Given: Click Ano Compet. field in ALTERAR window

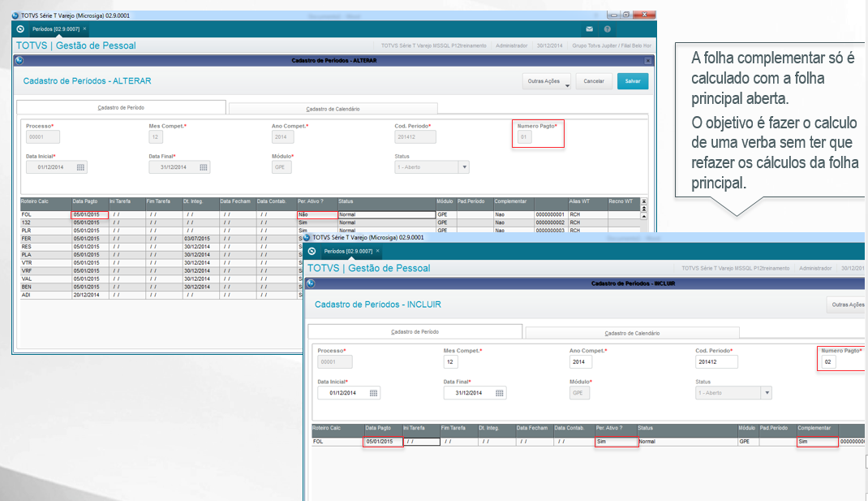Looking at the screenshot, I should click(281, 137).
